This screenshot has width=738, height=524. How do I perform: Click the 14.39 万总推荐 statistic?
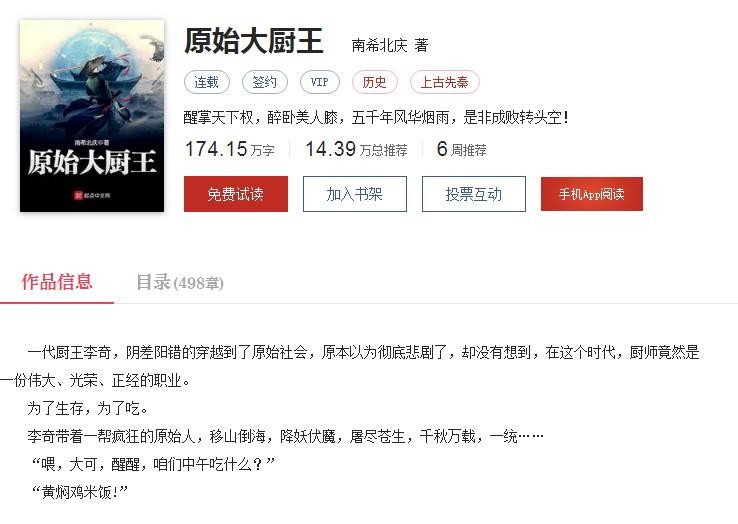(x=356, y=149)
